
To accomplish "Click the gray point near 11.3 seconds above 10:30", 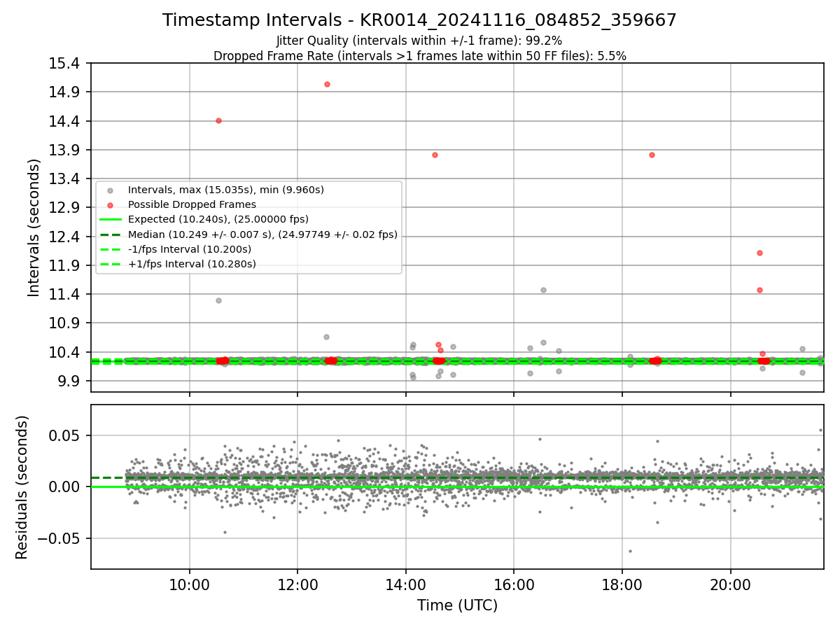I will click(x=218, y=300).
